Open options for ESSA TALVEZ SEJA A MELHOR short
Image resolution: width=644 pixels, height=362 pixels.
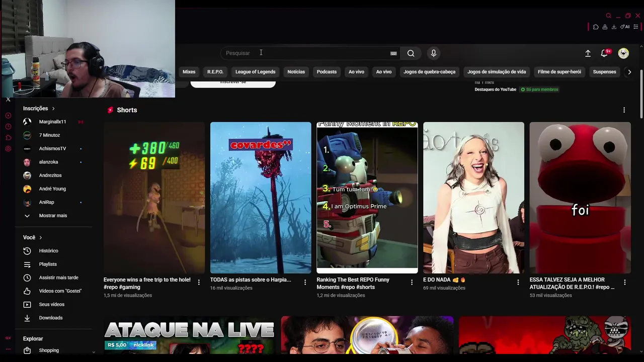tap(624, 283)
